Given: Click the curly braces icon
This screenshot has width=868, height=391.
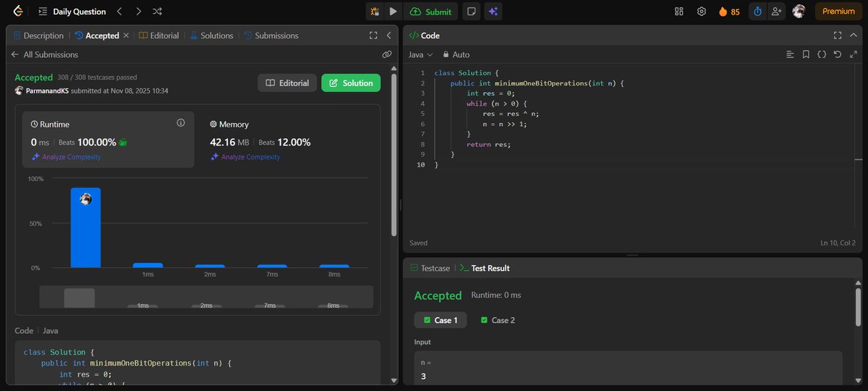Looking at the screenshot, I should tap(822, 54).
